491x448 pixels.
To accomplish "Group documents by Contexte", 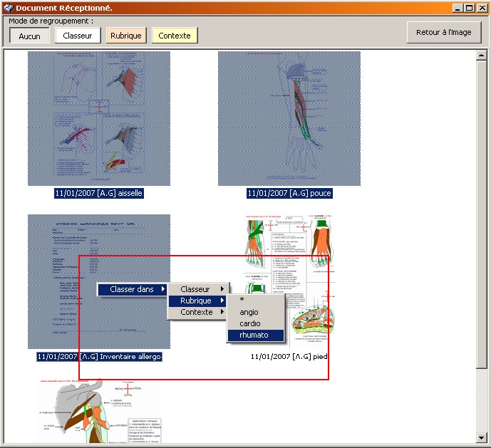I will [175, 36].
